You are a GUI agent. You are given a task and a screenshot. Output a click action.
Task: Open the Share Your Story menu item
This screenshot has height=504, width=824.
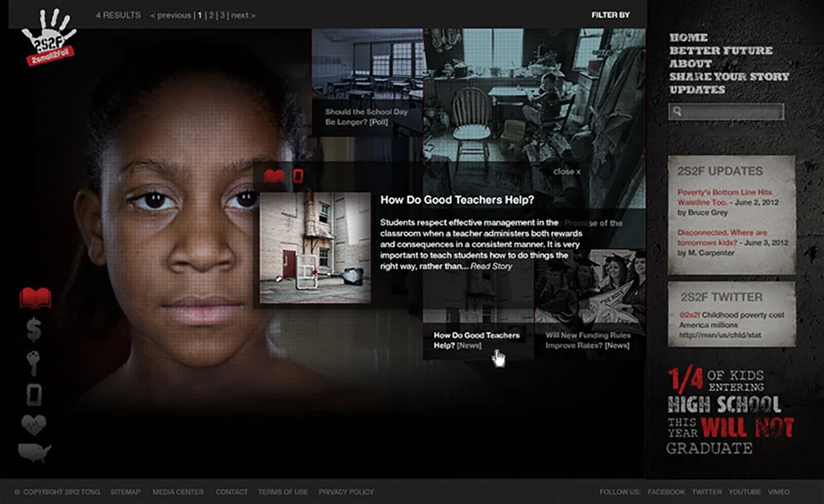729,77
